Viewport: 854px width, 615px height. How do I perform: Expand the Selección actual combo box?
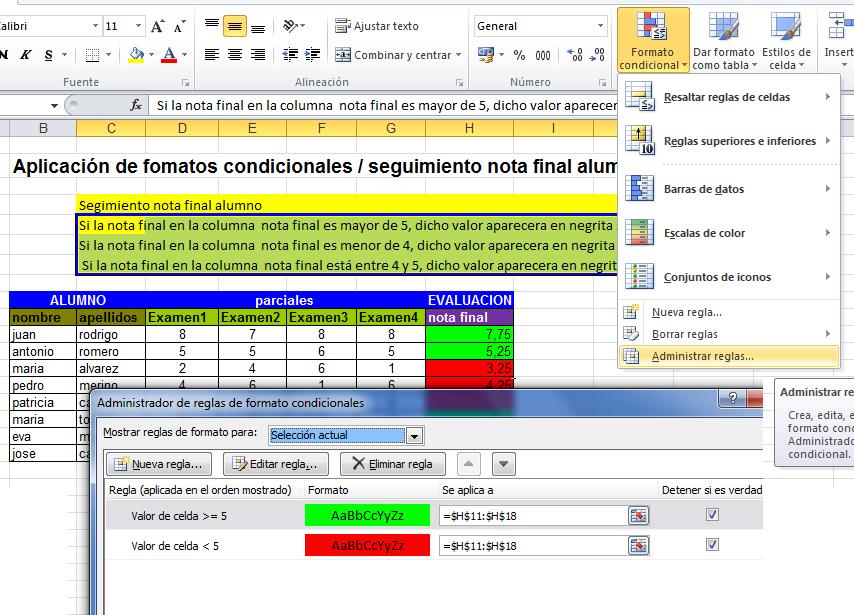click(414, 435)
